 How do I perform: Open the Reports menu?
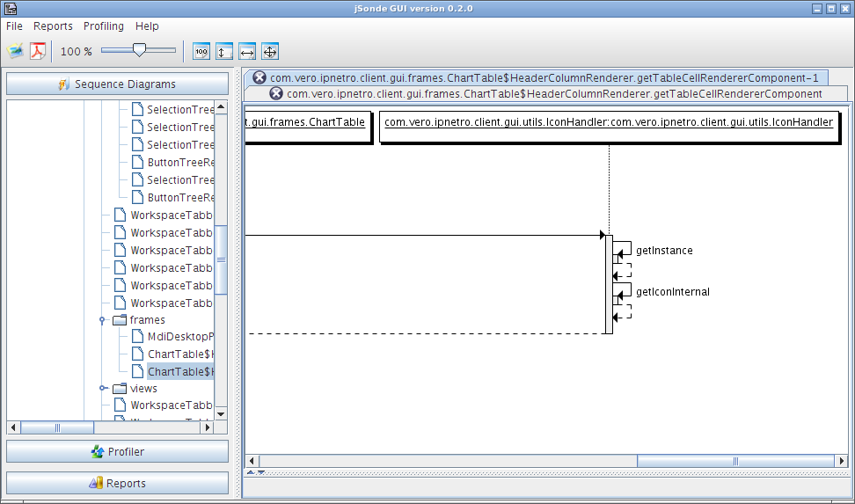[53, 26]
